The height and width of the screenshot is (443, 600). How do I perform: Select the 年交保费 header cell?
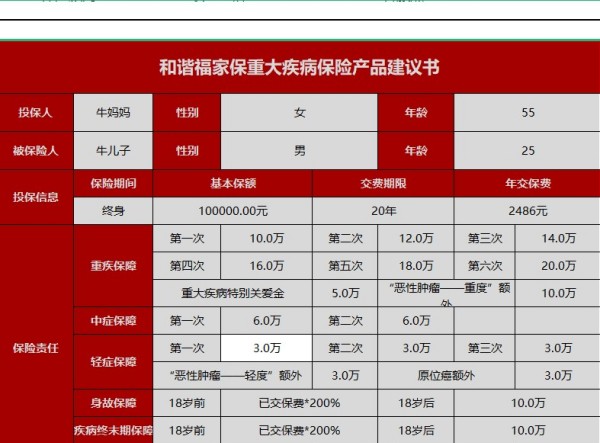(527, 183)
